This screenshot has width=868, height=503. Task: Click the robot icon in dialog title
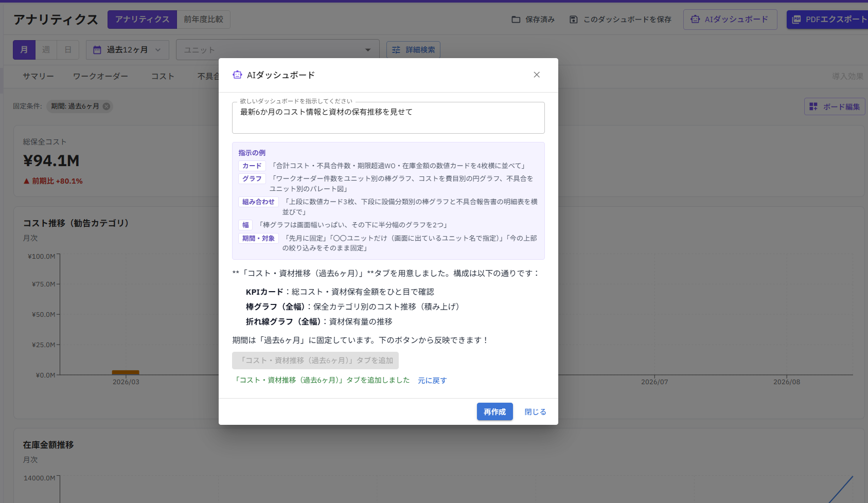(237, 75)
